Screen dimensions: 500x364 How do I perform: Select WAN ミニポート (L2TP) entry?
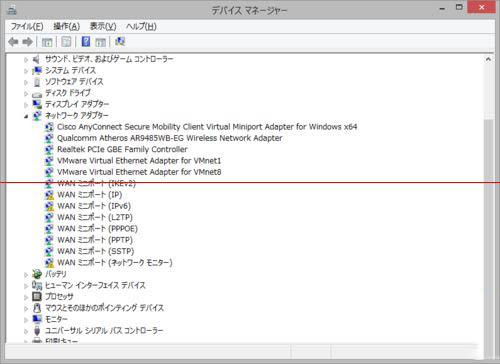[x=95, y=217]
